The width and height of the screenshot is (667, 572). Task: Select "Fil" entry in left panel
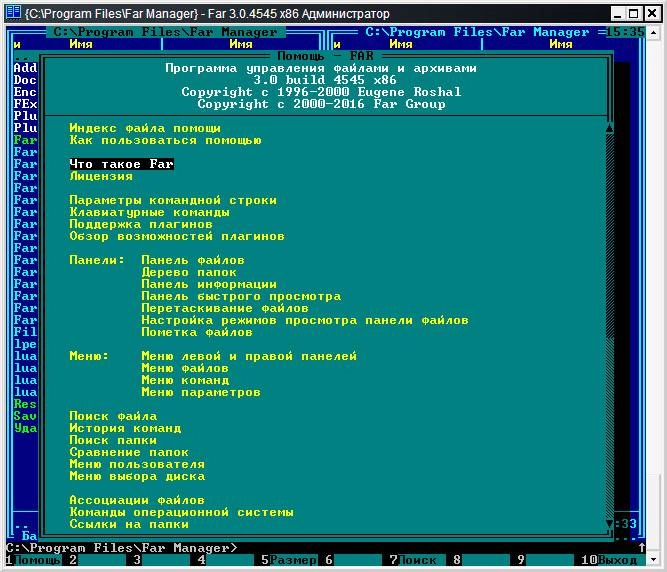(26, 332)
